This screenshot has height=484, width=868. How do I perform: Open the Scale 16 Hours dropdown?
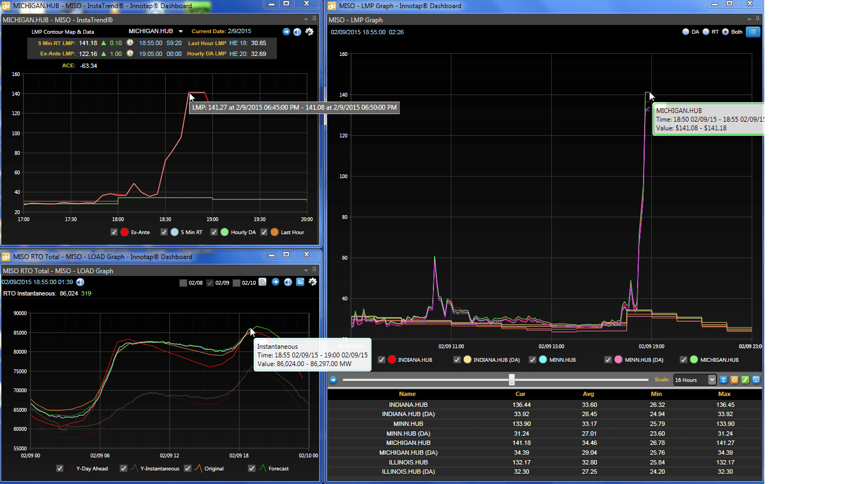712,380
